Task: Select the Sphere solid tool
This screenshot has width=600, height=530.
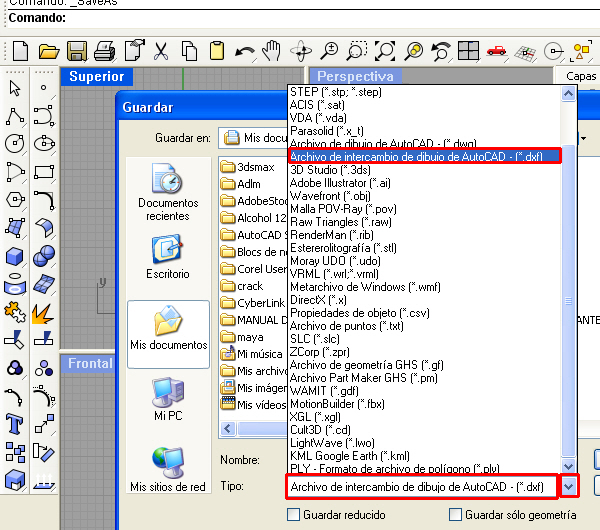Action: pos(44,256)
